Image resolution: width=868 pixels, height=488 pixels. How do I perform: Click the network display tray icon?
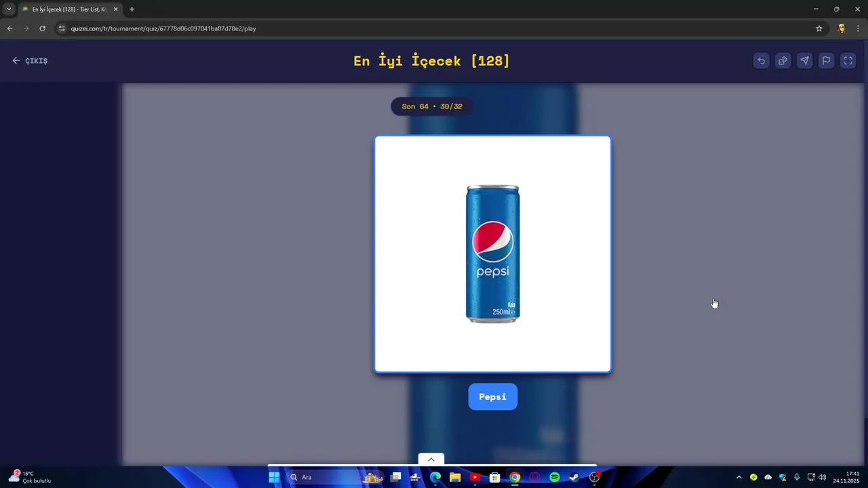click(x=811, y=477)
